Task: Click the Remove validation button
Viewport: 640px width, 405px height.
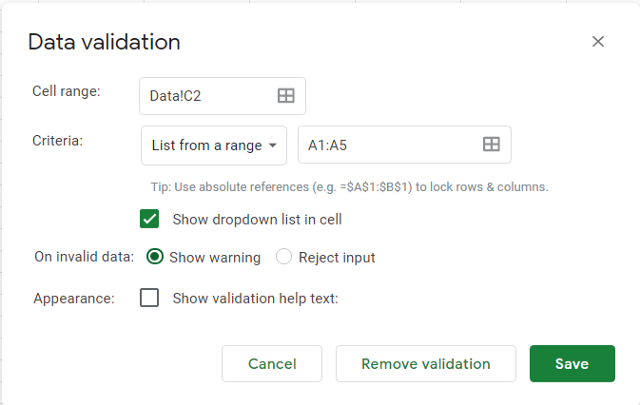Action: [426, 364]
